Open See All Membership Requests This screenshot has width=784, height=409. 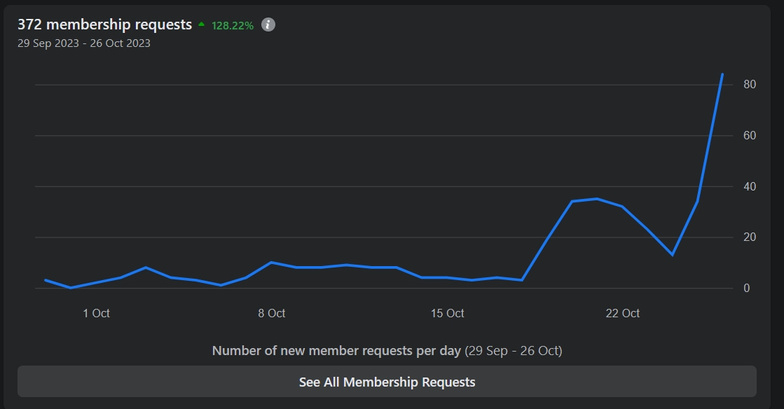tap(387, 382)
